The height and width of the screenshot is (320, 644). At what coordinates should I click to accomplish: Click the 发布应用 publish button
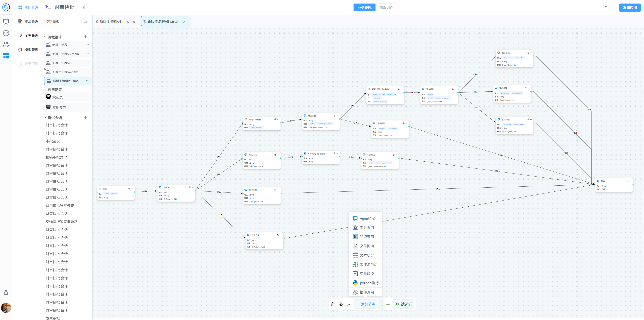pos(630,8)
